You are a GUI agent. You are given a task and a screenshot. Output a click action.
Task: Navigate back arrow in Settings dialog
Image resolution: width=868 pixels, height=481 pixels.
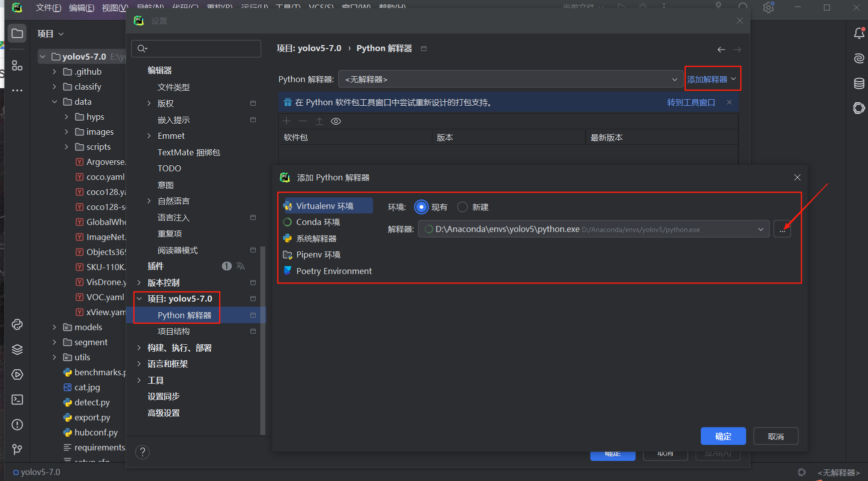pos(721,50)
